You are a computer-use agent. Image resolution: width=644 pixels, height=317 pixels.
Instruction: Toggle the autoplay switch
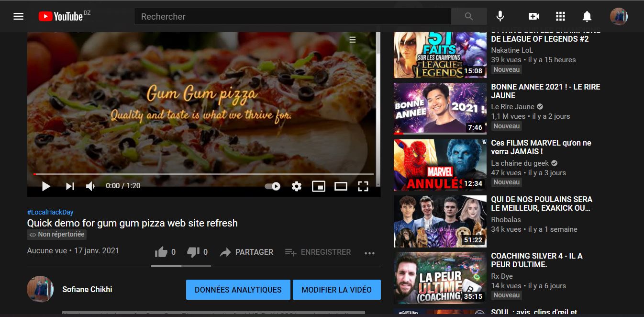pos(272,186)
